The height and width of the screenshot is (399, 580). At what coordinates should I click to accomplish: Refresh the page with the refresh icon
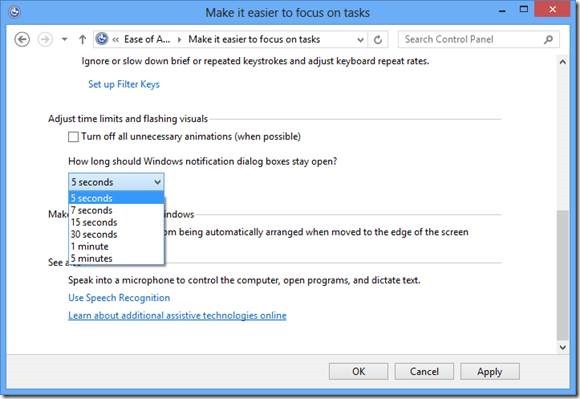(x=378, y=40)
